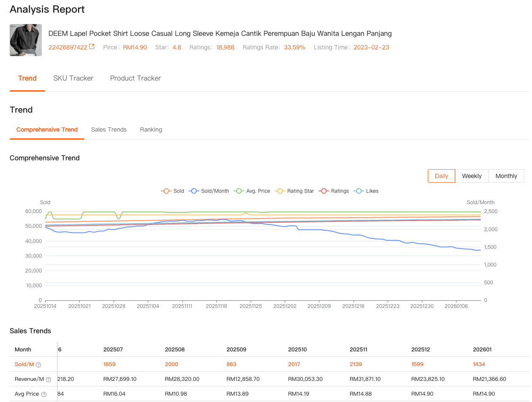Toggle the Sold series in chart legend
The image size is (532, 402).
173,191
